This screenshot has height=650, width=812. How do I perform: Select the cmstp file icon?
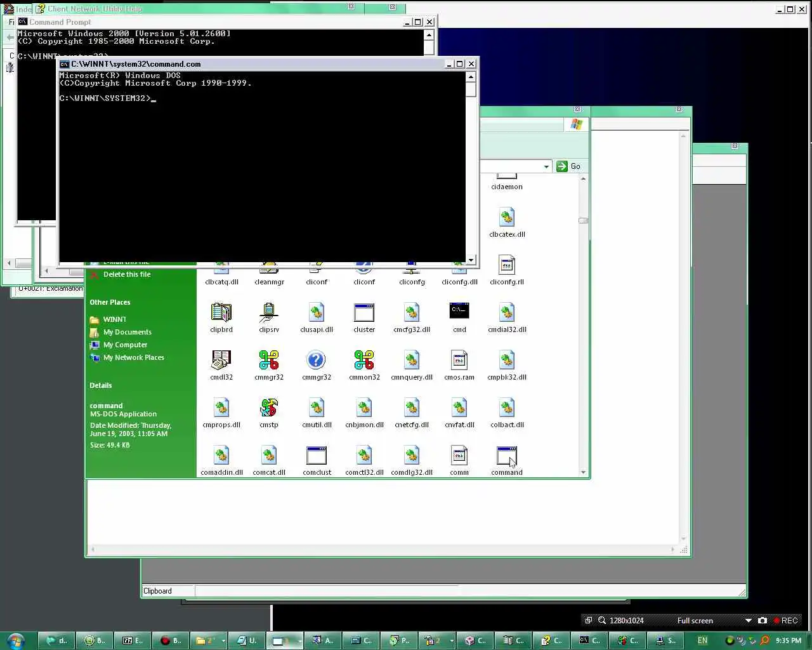click(x=269, y=407)
